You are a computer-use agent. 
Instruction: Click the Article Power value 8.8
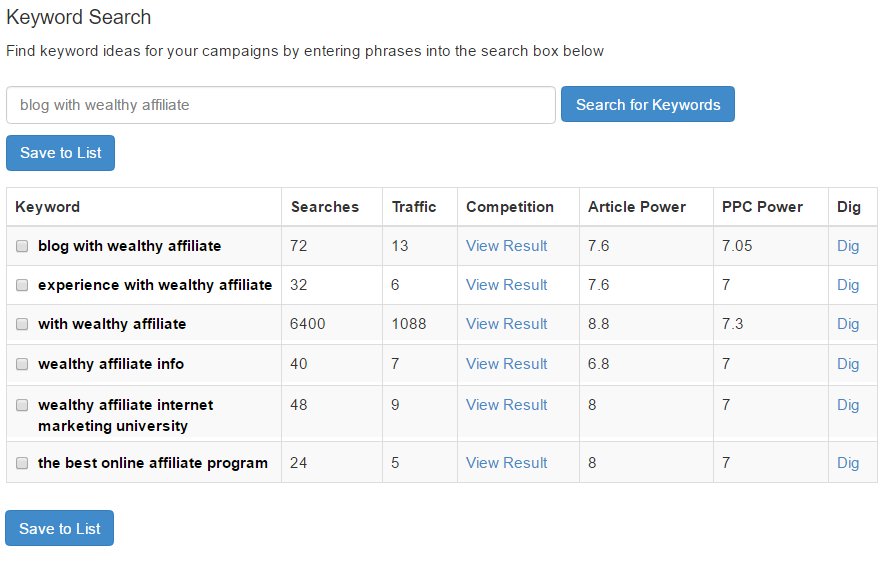tap(598, 324)
